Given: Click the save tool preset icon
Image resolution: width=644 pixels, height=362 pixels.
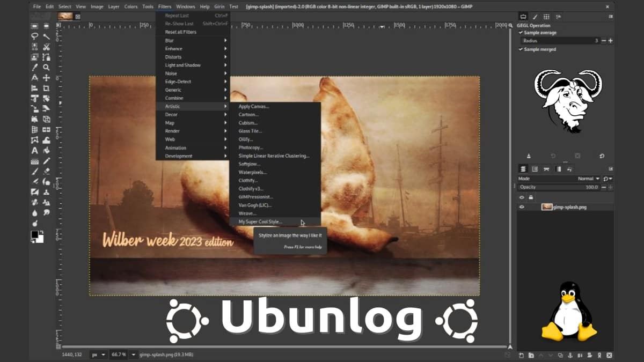Looking at the screenshot, I should tap(529, 156).
